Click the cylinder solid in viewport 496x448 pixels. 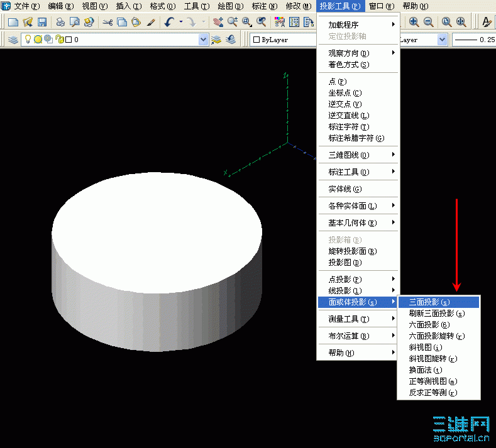tap(157, 262)
